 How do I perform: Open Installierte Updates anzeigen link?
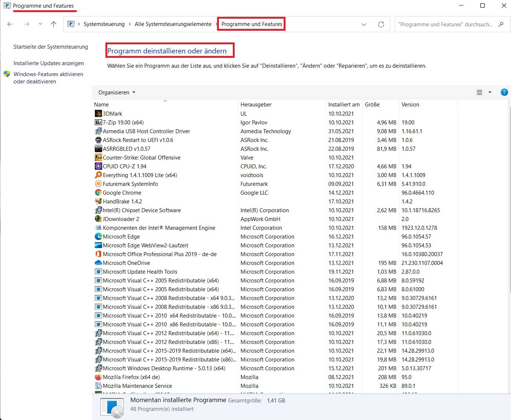(x=49, y=63)
